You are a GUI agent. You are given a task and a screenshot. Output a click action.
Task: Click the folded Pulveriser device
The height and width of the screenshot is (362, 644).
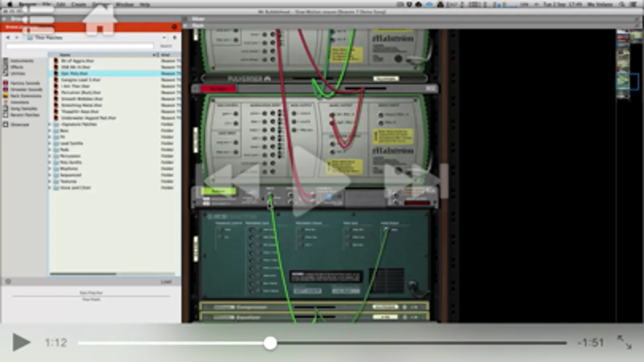click(314, 78)
